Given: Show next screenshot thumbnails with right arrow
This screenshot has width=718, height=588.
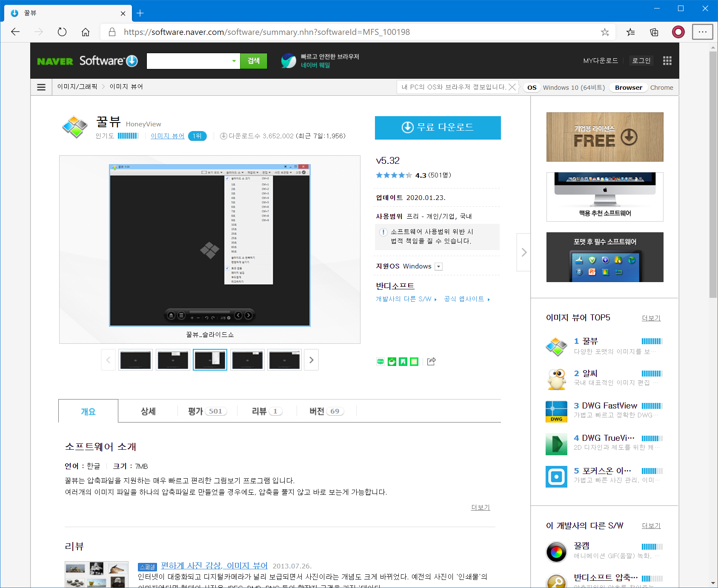Looking at the screenshot, I should [x=312, y=360].
